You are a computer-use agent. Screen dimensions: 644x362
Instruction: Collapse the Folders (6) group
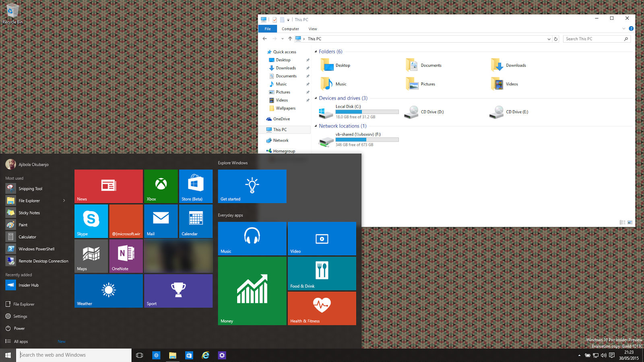(316, 51)
